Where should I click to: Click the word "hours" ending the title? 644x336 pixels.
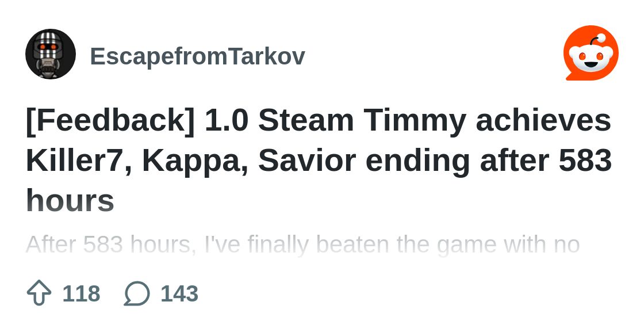click(x=70, y=200)
